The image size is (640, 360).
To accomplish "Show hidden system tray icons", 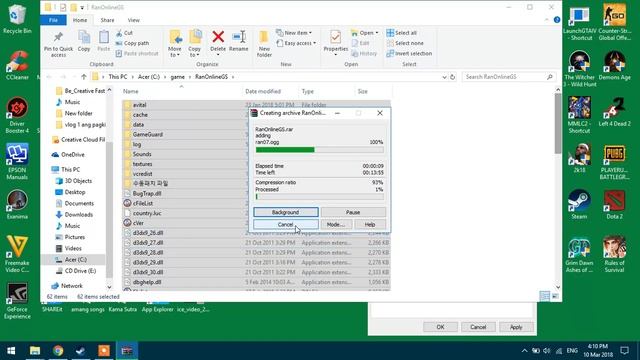I will point(524,351).
